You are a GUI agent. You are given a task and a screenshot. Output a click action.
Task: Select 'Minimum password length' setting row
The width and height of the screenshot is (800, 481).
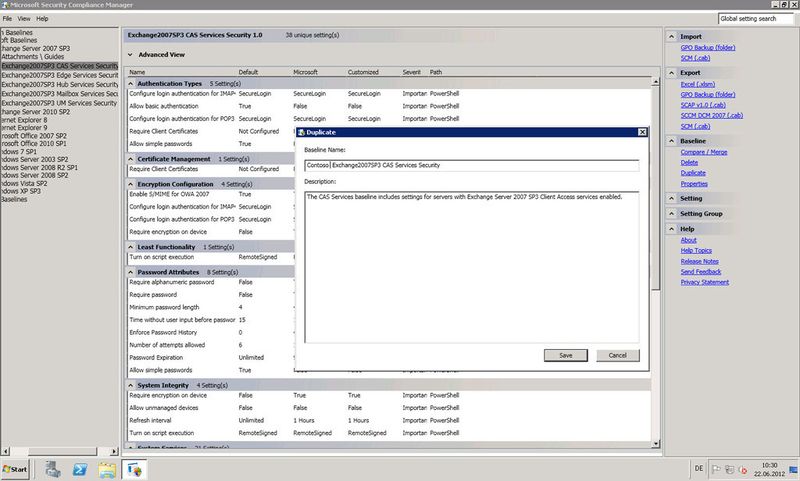point(211,307)
